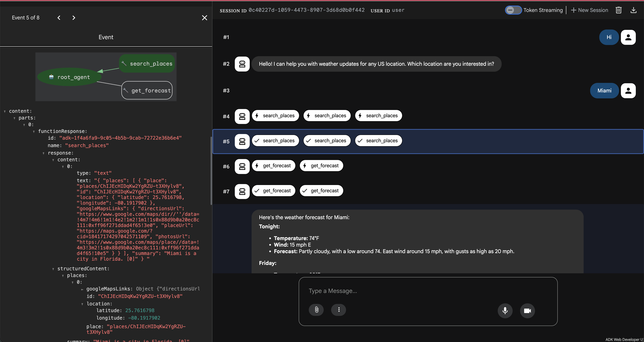Attach a file with the paperclip icon

pyautogui.click(x=316, y=310)
